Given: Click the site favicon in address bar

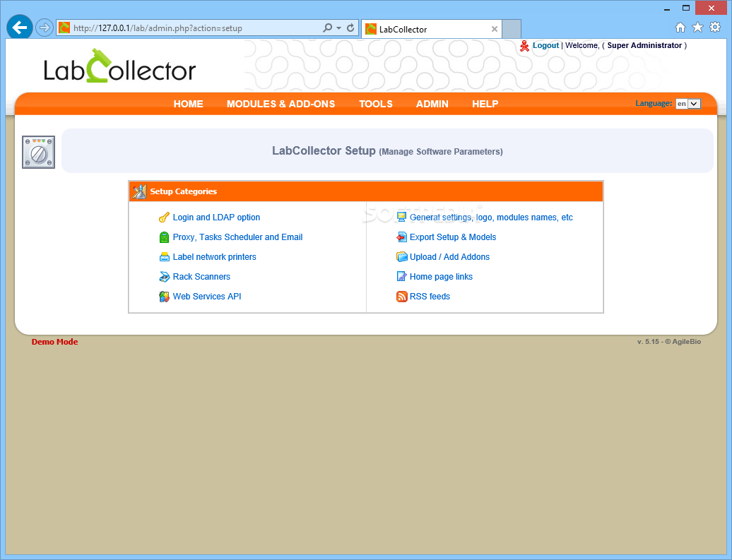Looking at the screenshot, I should pyautogui.click(x=64, y=28).
